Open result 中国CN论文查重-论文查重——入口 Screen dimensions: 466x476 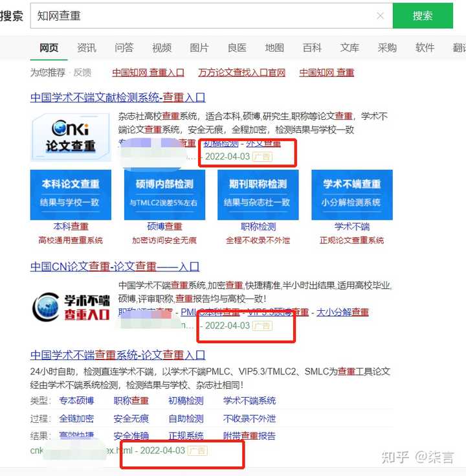pyautogui.click(x=115, y=267)
